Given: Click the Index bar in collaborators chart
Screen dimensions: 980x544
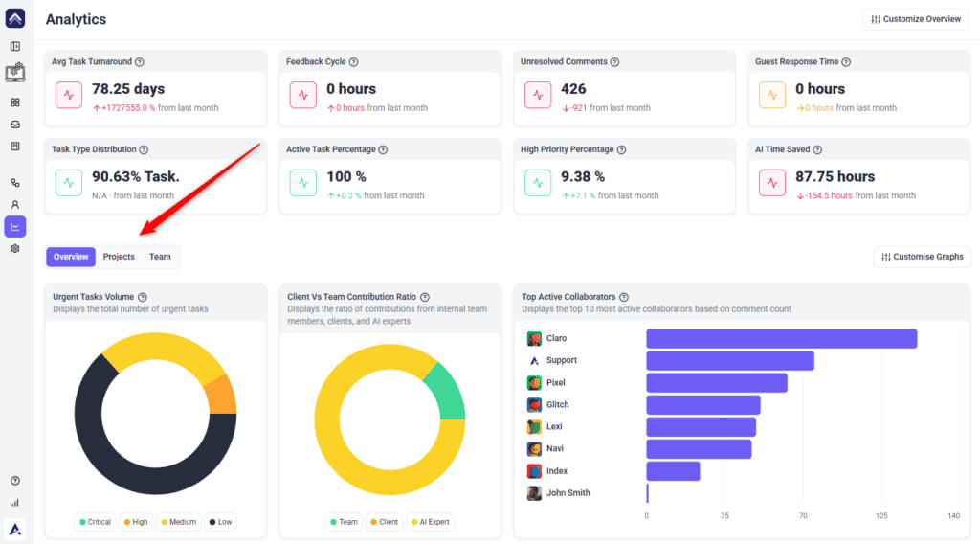Looking at the screenshot, I should (673, 471).
